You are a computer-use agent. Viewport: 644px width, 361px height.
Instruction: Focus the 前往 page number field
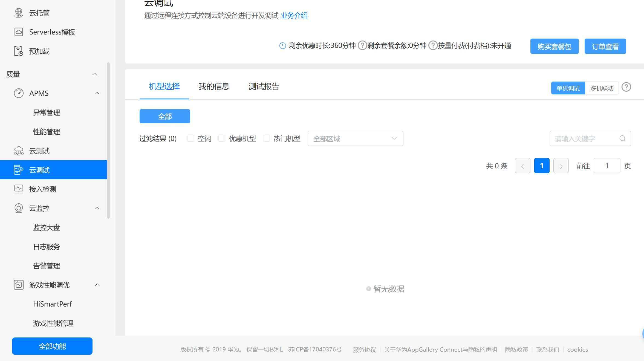coord(607,166)
